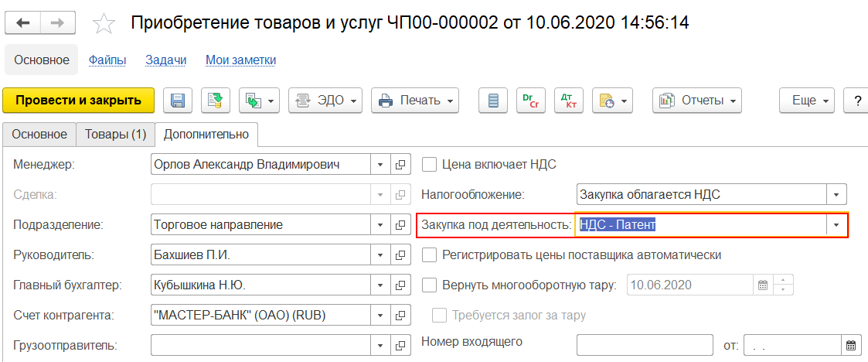Open Менеджер record with open icon
Image resolution: width=868 pixels, height=362 pixels.
(x=400, y=164)
